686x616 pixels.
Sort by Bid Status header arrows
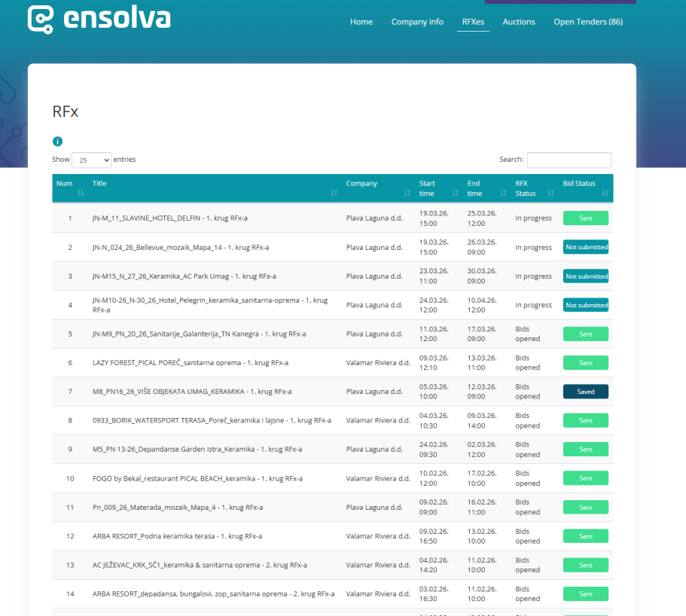(605, 194)
